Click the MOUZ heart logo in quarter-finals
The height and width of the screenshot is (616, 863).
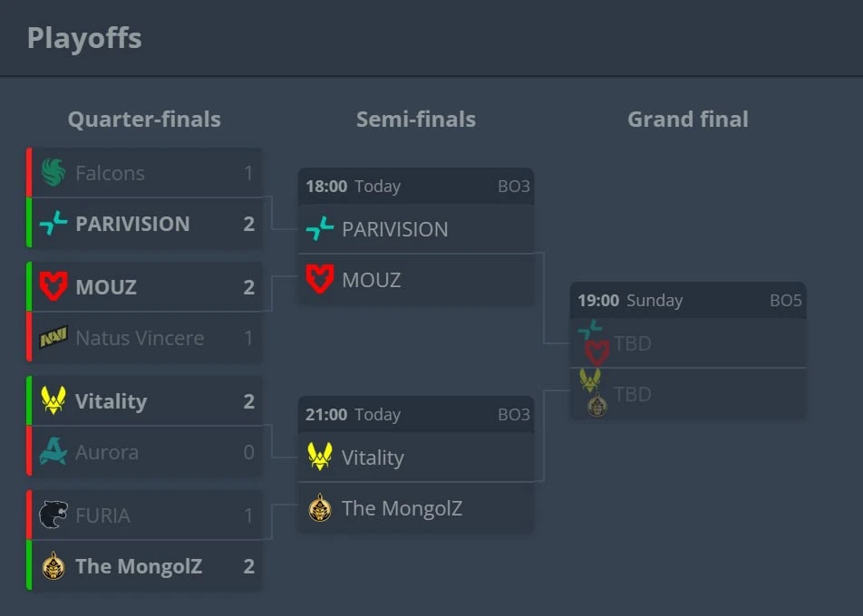[53, 287]
